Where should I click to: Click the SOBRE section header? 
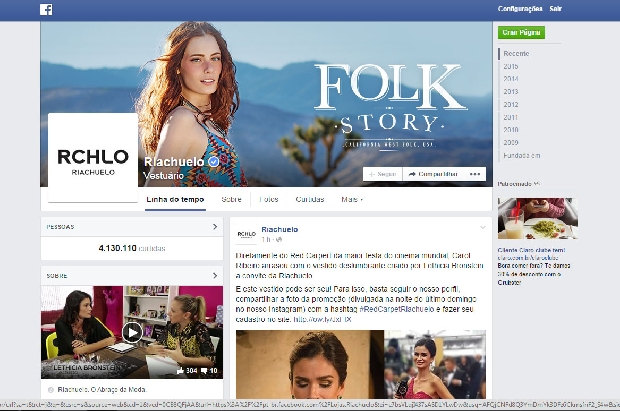57,276
